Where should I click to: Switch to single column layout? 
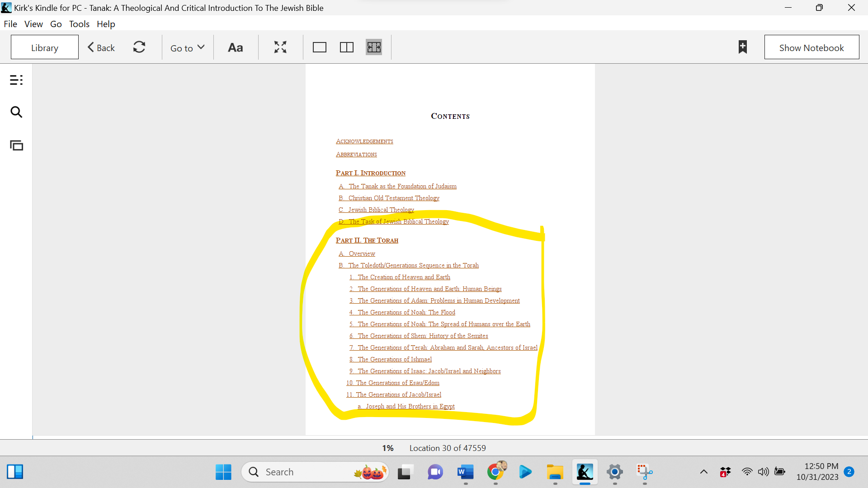[x=320, y=47]
